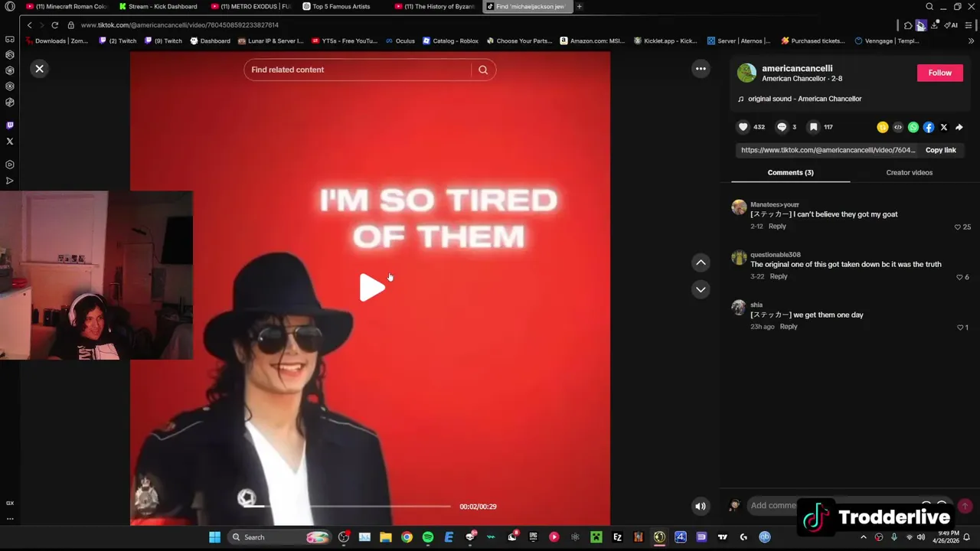Image resolution: width=980 pixels, height=551 pixels.
Task: Open Twitch icon in Opera sidebar
Action: click(10, 126)
